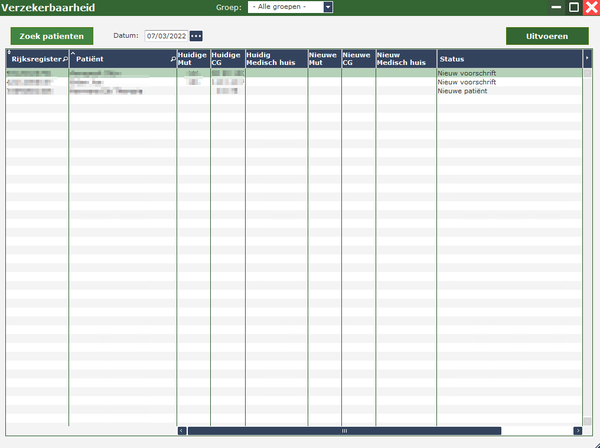Sort by the Status column header
The width and height of the screenshot is (600, 448).
[508, 59]
